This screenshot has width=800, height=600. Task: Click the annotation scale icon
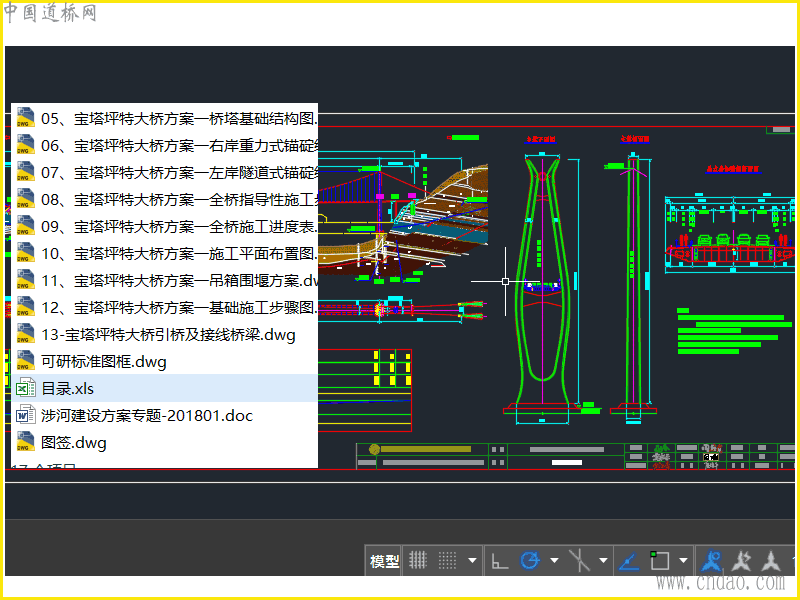pyautogui.click(x=771, y=561)
